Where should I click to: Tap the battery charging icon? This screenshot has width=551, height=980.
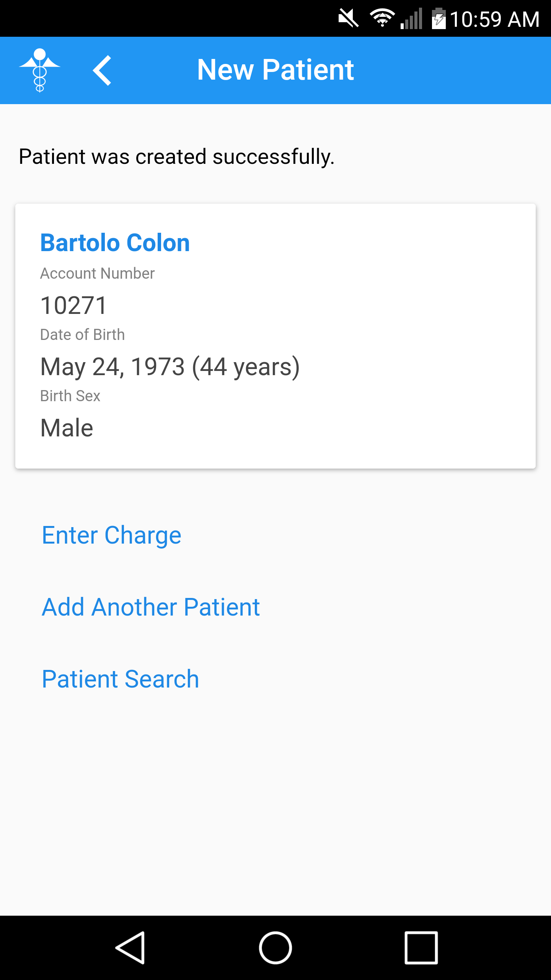coord(439,18)
